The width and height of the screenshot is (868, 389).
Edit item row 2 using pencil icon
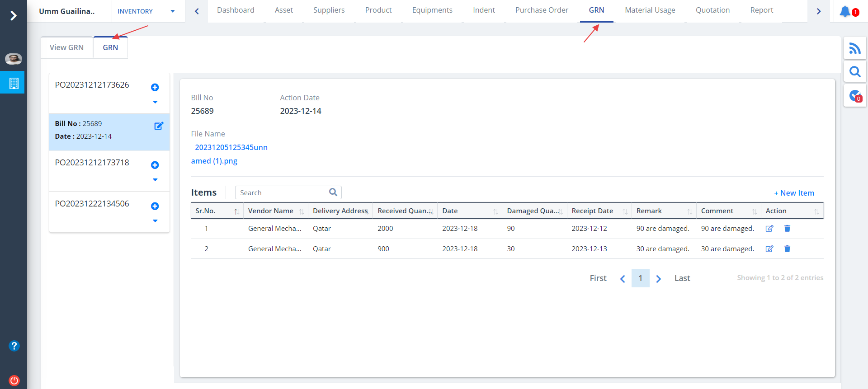pyautogui.click(x=769, y=249)
